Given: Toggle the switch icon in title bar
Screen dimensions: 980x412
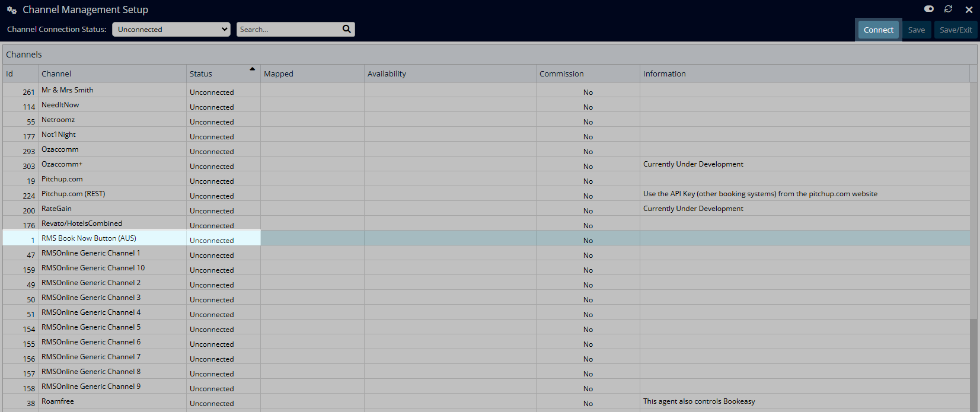Looking at the screenshot, I should pyautogui.click(x=929, y=9).
